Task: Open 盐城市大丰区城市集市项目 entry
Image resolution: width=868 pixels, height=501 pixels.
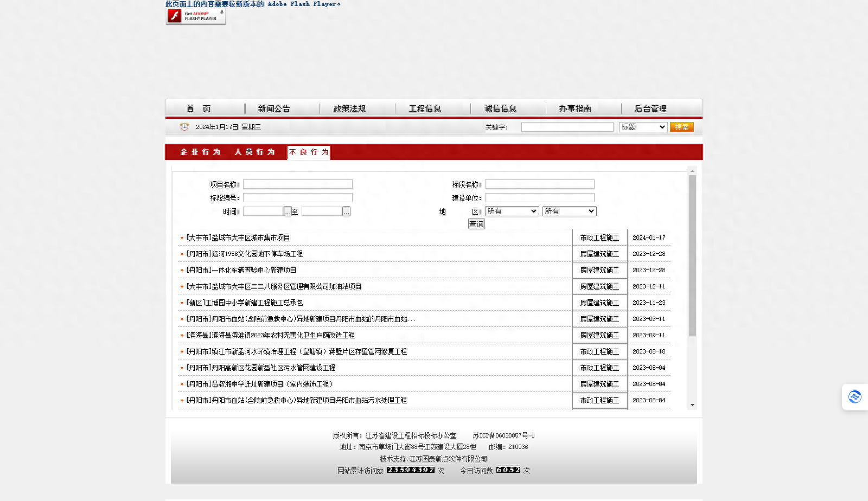Action: (238, 237)
